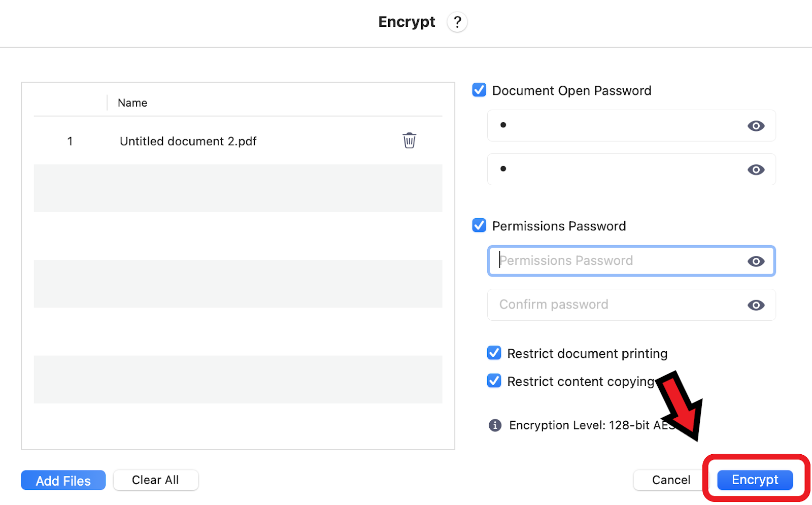Click the Clear All button
Image resolution: width=812 pixels, height=505 pixels.
tap(155, 480)
